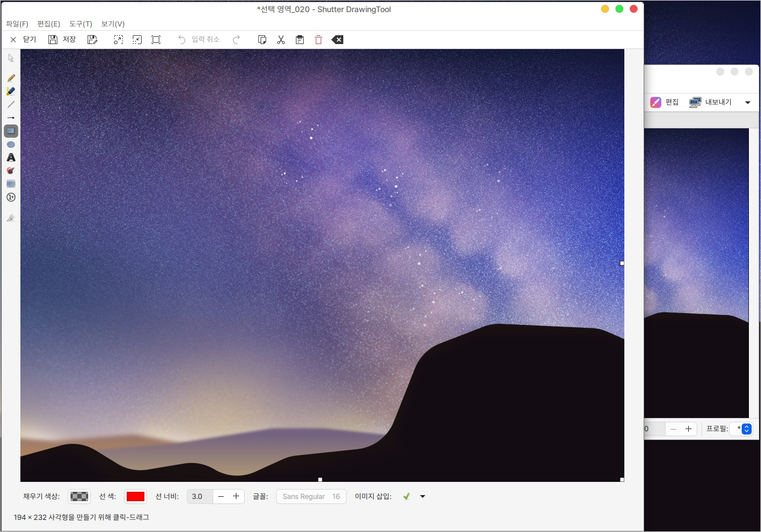The height and width of the screenshot is (532, 761).
Task: Pick the arrow drawing tool
Action: click(x=11, y=118)
